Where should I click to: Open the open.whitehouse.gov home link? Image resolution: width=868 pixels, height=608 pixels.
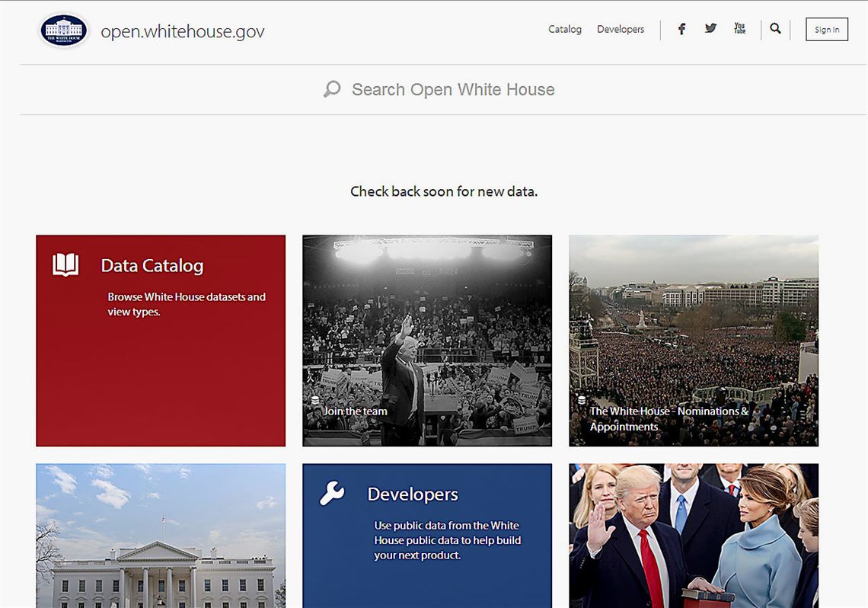[182, 31]
